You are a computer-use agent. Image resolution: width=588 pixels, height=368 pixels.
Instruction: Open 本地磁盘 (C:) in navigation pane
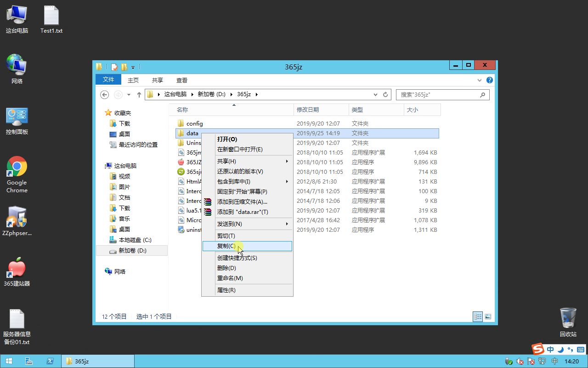(x=131, y=240)
